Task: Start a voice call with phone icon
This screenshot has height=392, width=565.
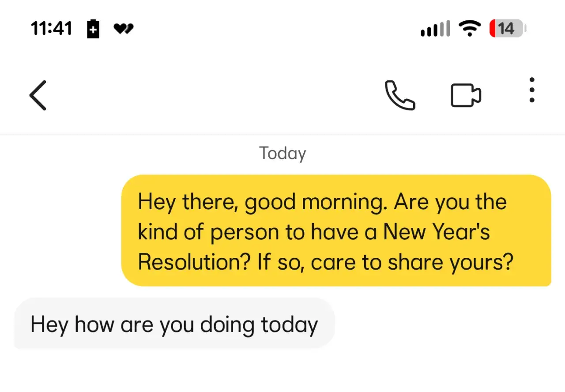Action: [400, 95]
